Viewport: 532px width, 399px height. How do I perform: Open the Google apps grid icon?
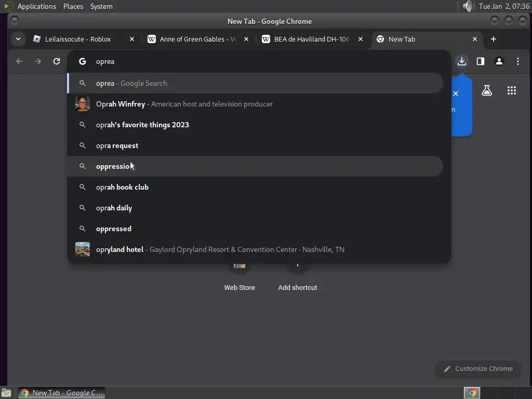(x=512, y=90)
